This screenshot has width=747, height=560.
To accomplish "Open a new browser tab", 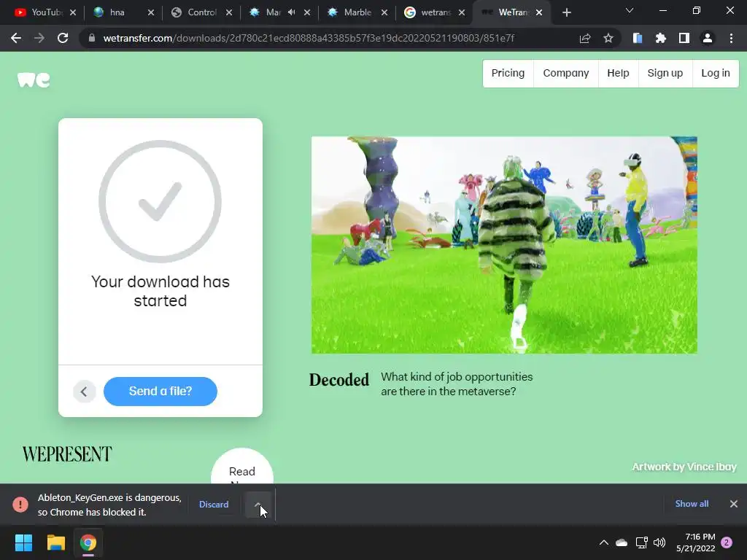I will tap(566, 13).
